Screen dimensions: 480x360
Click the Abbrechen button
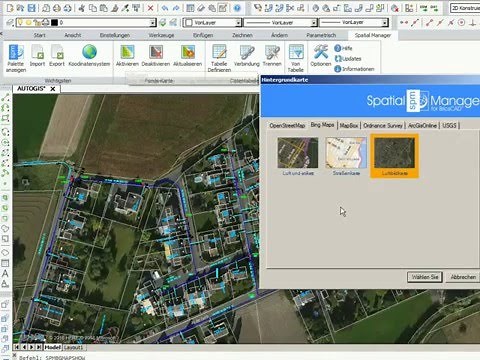click(x=463, y=277)
